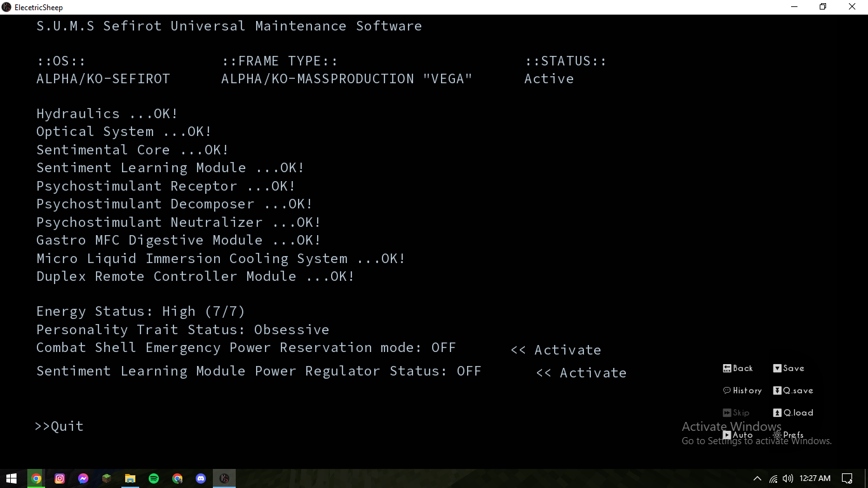Open the Wi-Fi network tray icon
This screenshot has width=868, height=488.
(x=773, y=478)
